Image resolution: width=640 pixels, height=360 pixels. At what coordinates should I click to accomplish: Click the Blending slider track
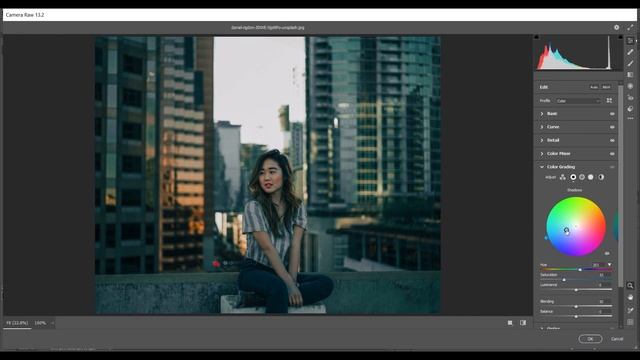pos(576,306)
